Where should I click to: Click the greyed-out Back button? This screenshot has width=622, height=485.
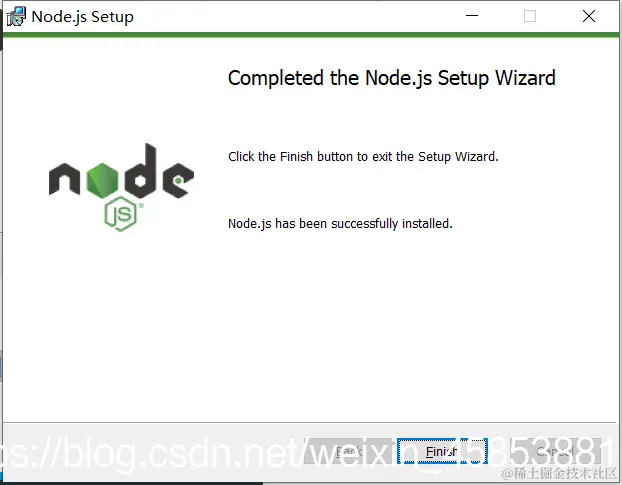point(349,451)
